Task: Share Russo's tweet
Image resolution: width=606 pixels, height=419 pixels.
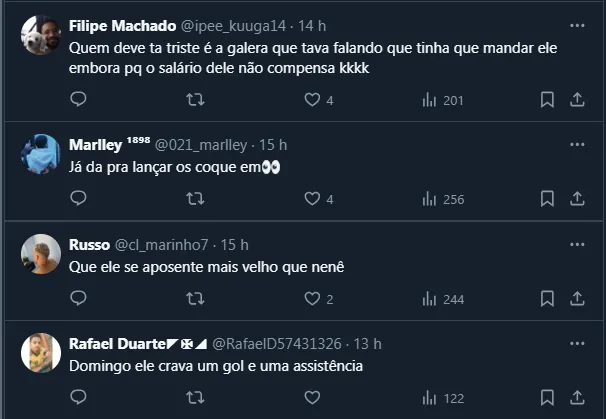Action: (x=577, y=298)
